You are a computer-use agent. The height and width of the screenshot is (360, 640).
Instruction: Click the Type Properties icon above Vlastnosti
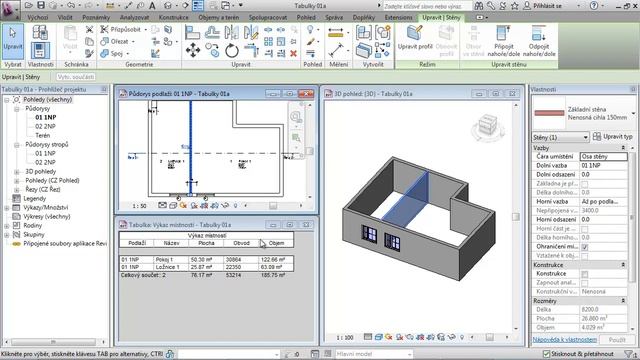pos(40,32)
